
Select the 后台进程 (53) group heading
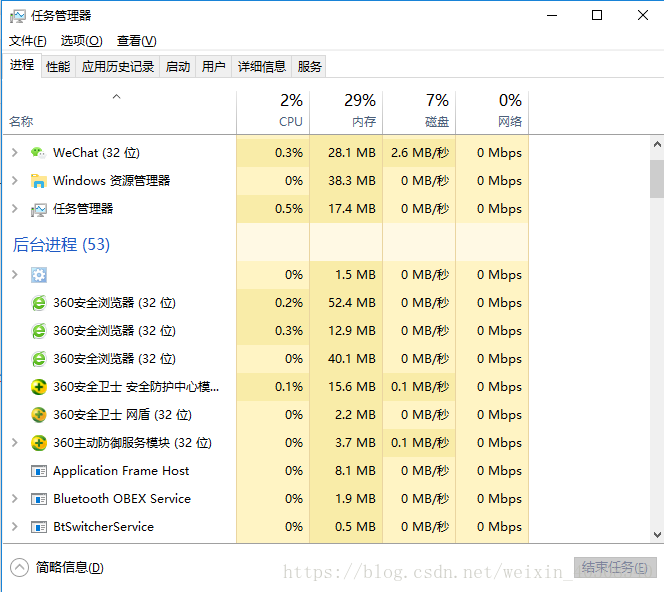point(61,244)
